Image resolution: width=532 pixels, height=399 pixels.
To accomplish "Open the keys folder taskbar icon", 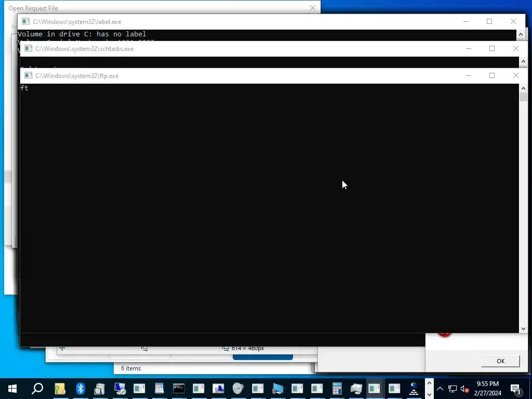I will pos(60,389).
